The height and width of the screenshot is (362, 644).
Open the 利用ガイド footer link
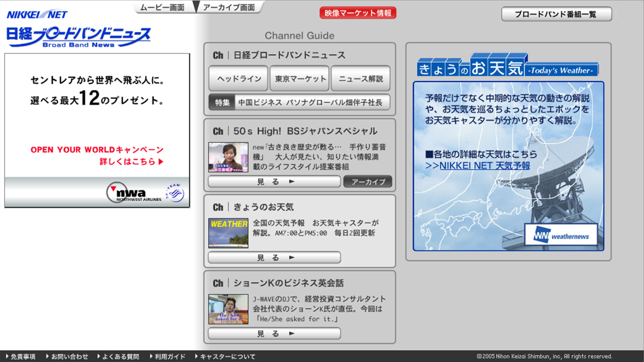(168, 357)
